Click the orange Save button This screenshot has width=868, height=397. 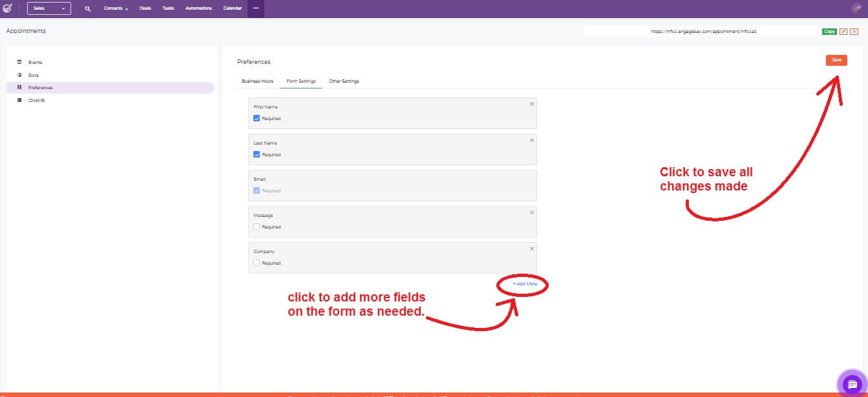coord(836,60)
